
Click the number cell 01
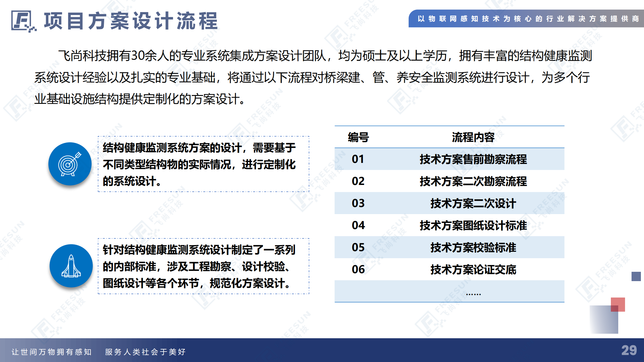[358, 159]
